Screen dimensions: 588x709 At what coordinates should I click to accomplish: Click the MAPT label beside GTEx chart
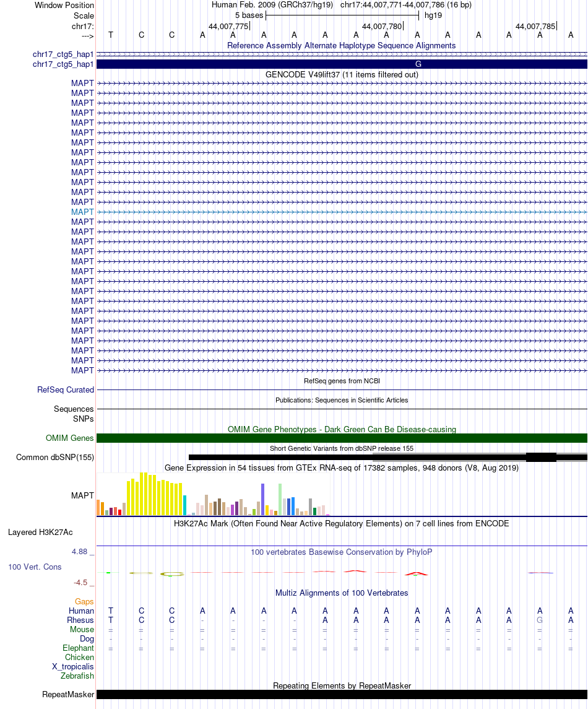tap(82, 495)
